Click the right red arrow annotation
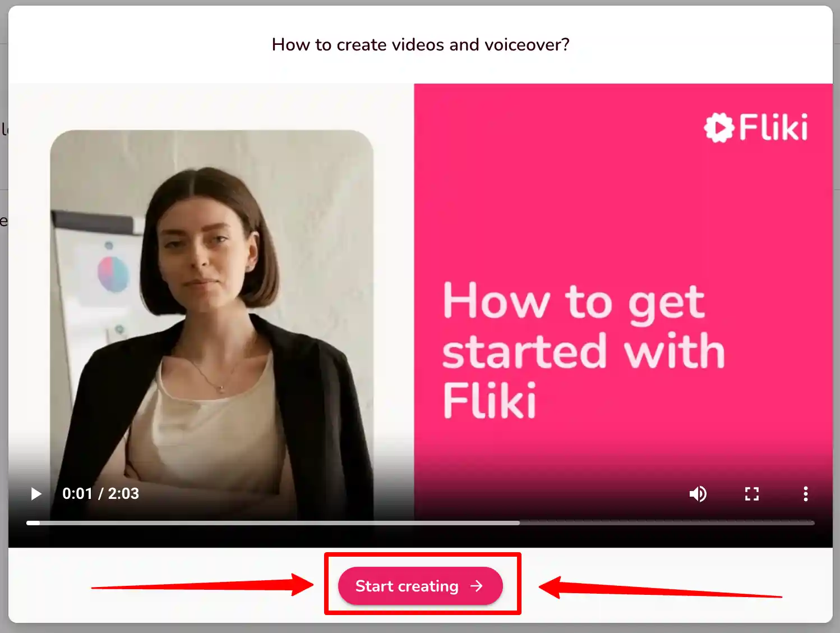Image resolution: width=840 pixels, height=633 pixels. pyautogui.click(x=660, y=588)
